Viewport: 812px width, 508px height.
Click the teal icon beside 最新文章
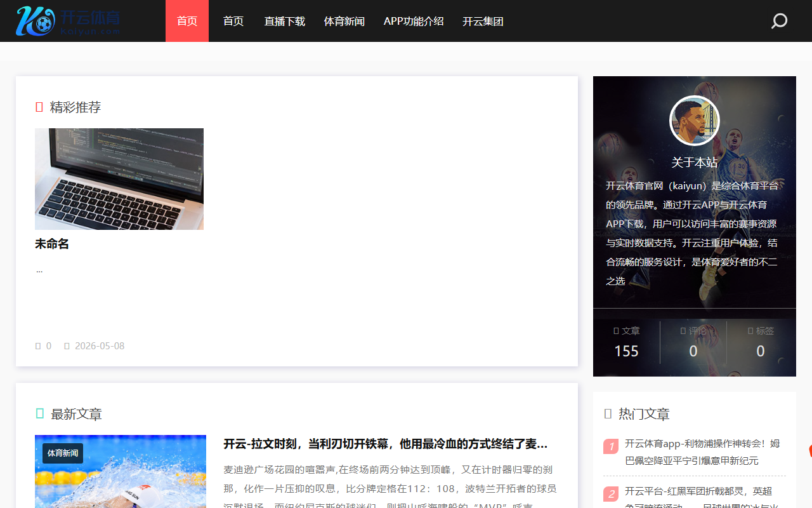point(40,413)
